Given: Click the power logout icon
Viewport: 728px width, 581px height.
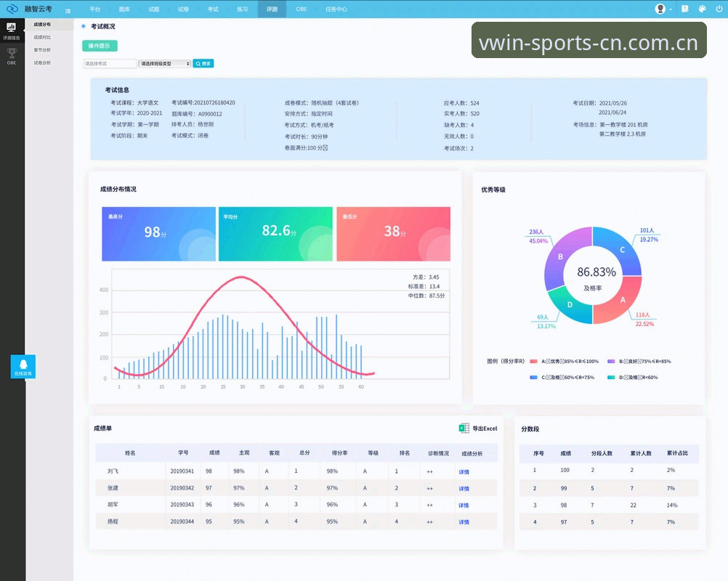Looking at the screenshot, I should coord(719,9).
